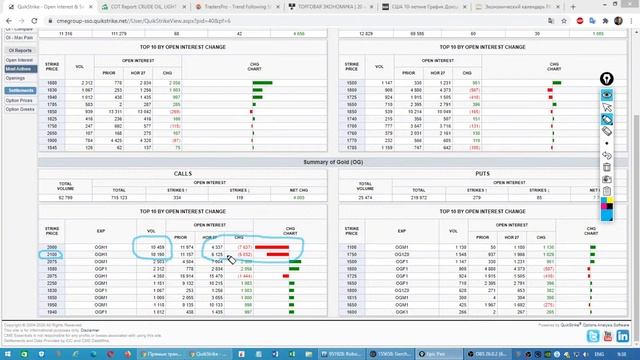Screen dimensions: 640x360
Task: Switch to the QuikStrike Open Interest tab
Action: point(50,7)
